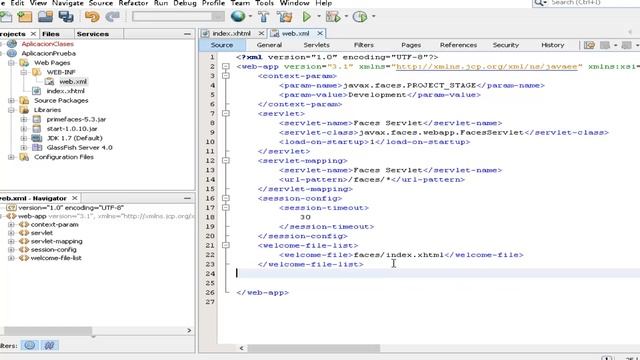The image size is (640, 360).
Task: Open the Pages view of web.xml
Action: pos(411,45)
